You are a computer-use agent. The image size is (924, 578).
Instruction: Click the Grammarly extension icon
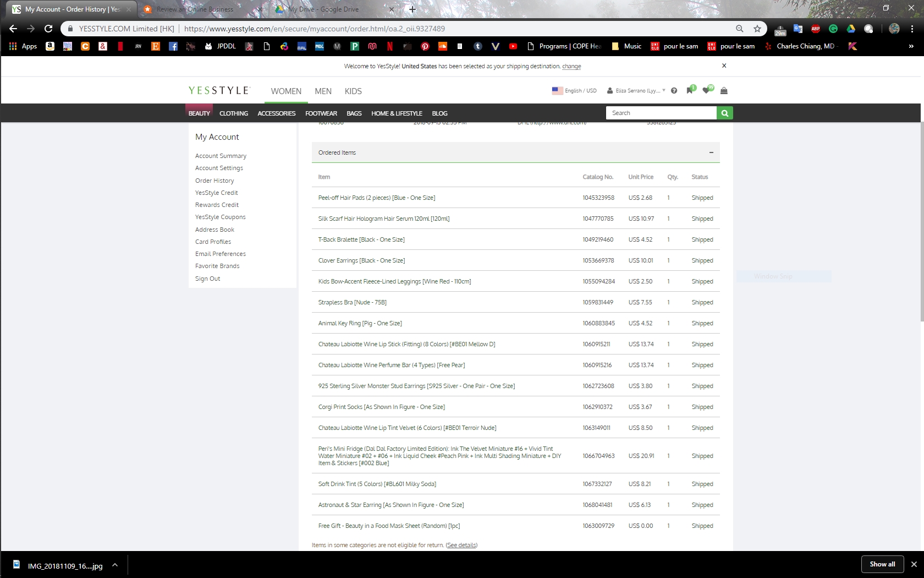833,29
